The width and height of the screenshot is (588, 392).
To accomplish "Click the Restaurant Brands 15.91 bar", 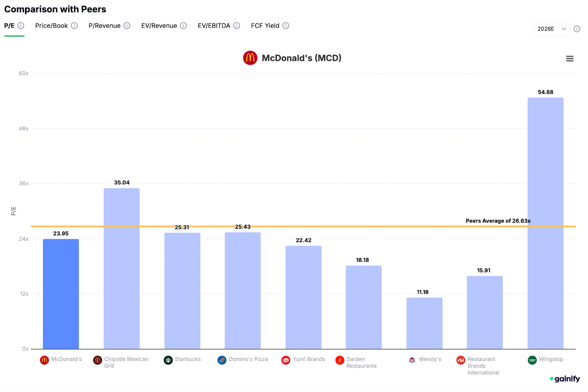I will click(x=485, y=313).
